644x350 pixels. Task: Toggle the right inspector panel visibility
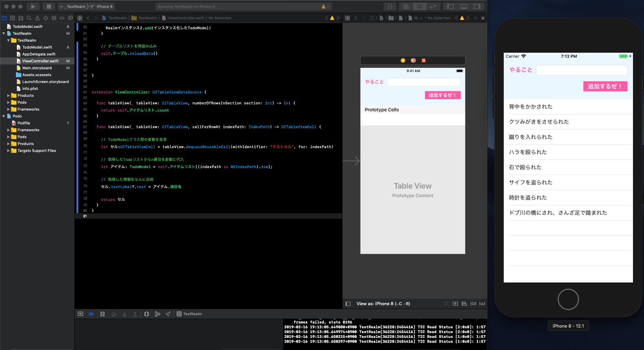tap(477, 6)
